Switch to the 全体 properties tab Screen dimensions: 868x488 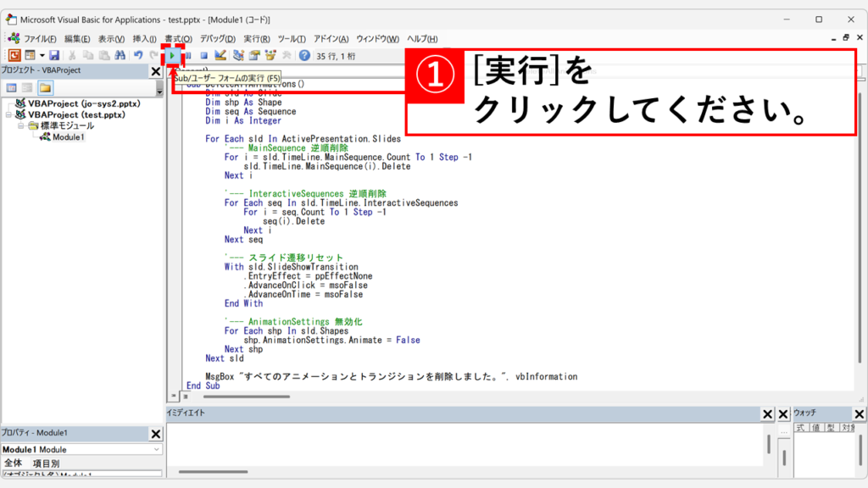(14, 463)
